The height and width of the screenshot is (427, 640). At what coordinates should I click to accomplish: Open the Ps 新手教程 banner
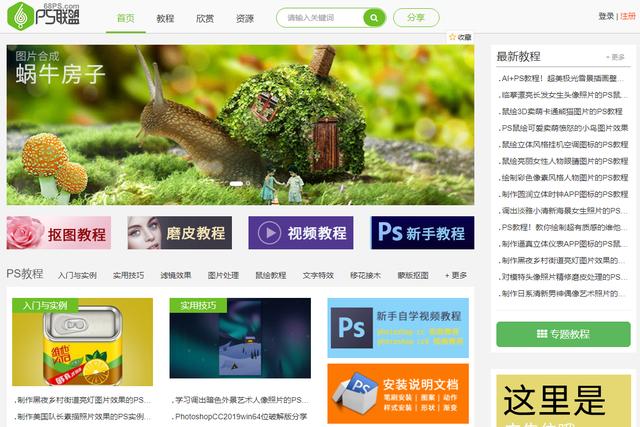(x=422, y=233)
